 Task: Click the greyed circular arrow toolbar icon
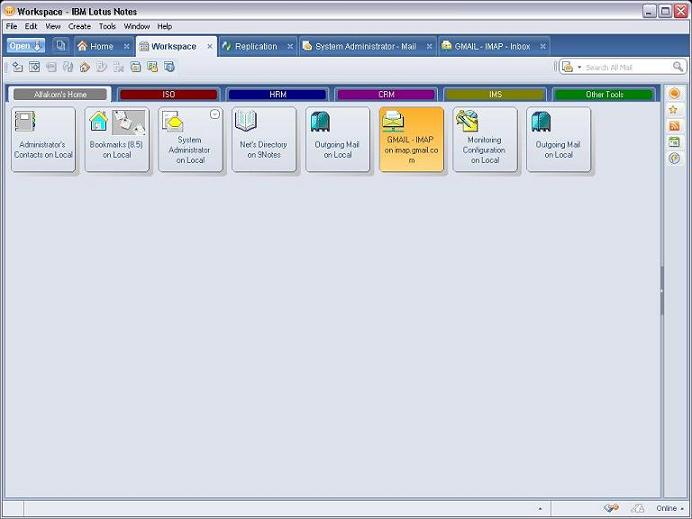[x=102, y=67]
